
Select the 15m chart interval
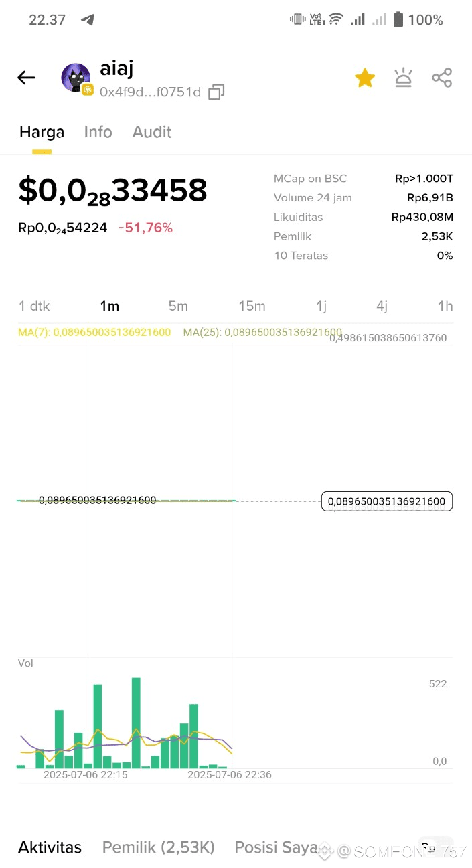click(252, 306)
